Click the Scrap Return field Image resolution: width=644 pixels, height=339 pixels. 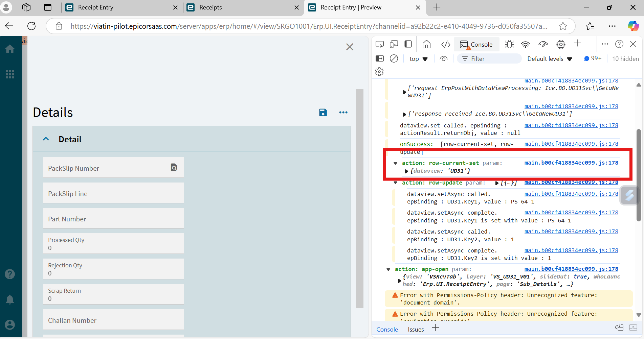pyautogui.click(x=113, y=294)
